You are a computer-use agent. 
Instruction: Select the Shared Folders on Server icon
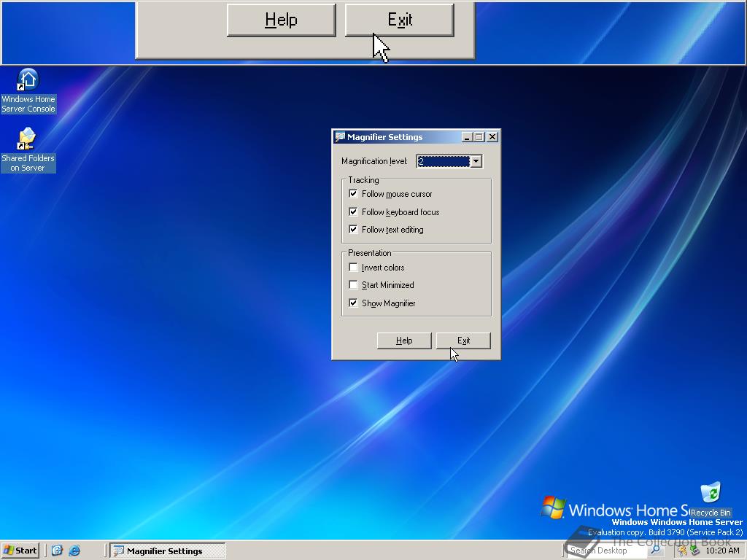28,149
